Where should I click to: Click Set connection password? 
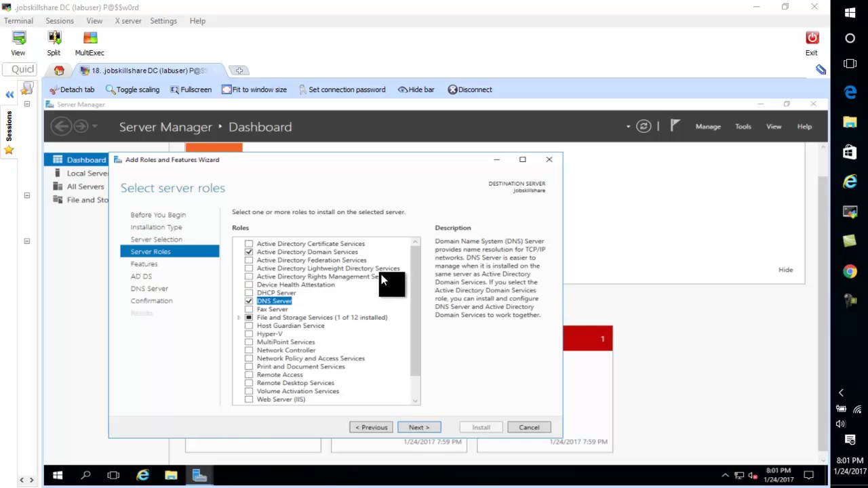coord(342,89)
